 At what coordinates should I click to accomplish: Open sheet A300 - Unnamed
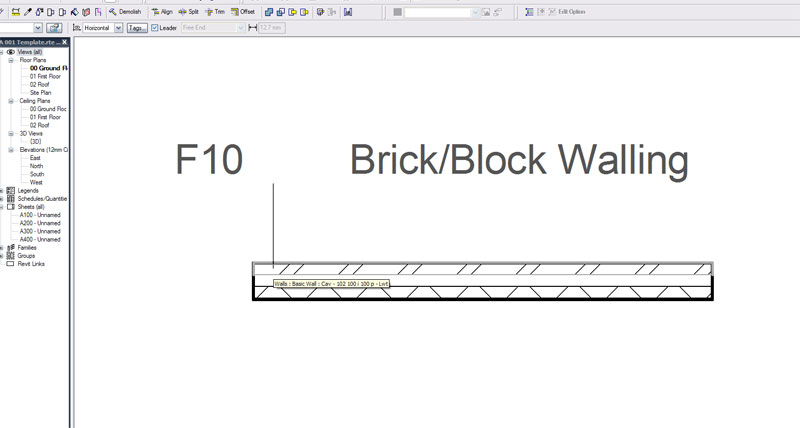40,232
